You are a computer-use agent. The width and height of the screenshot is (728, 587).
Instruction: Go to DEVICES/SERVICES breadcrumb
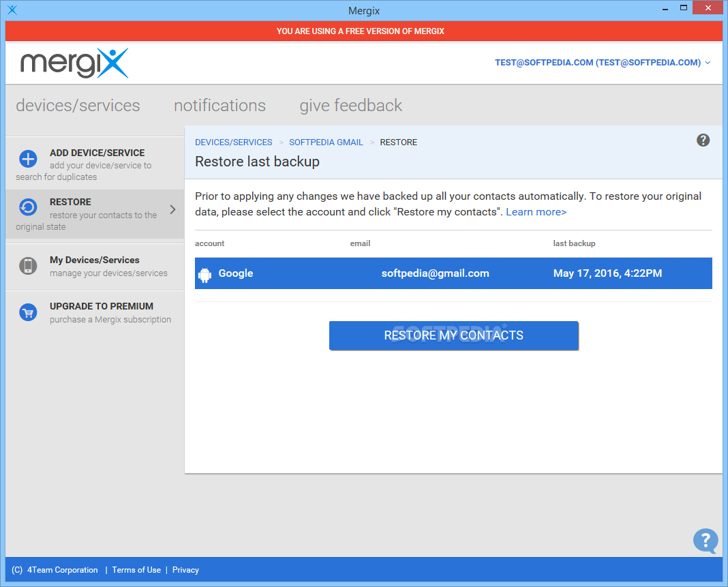pos(234,142)
